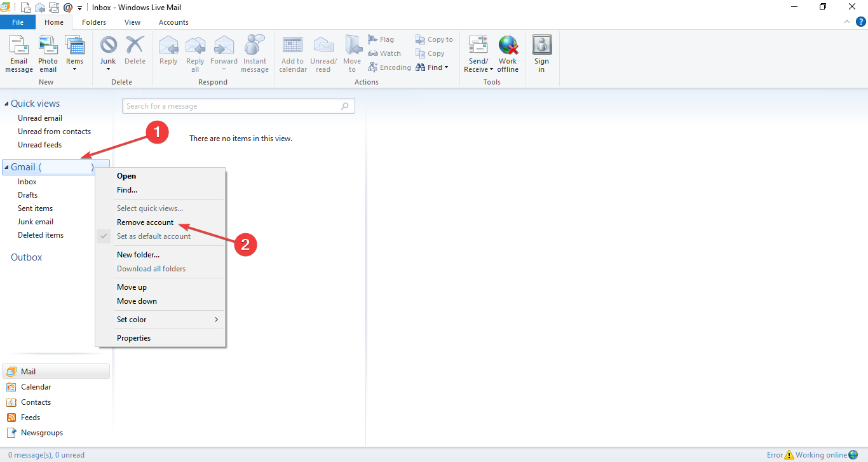Screen dimensions: 868x462
Task: Open Feeds from navigation pane
Action: tap(56, 418)
